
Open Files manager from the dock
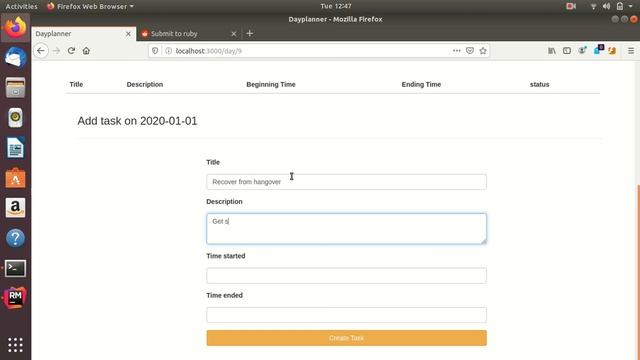point(16,88)
